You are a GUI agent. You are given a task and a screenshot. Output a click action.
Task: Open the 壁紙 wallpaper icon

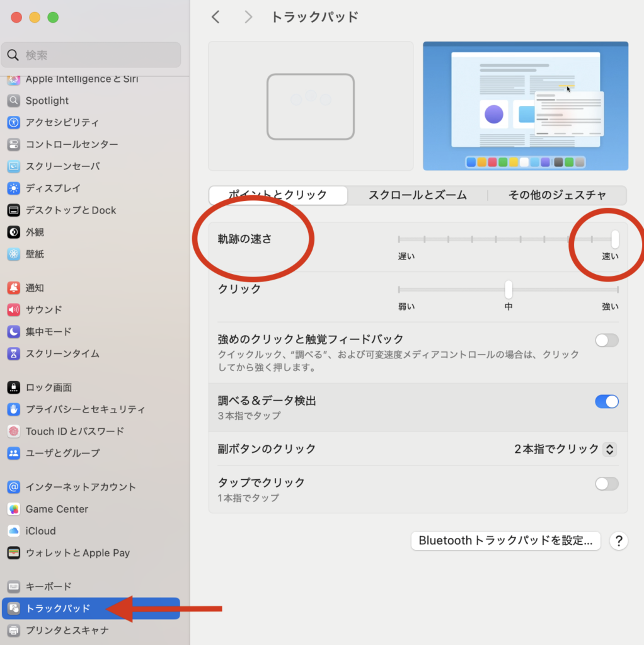[x=14, y=254]
